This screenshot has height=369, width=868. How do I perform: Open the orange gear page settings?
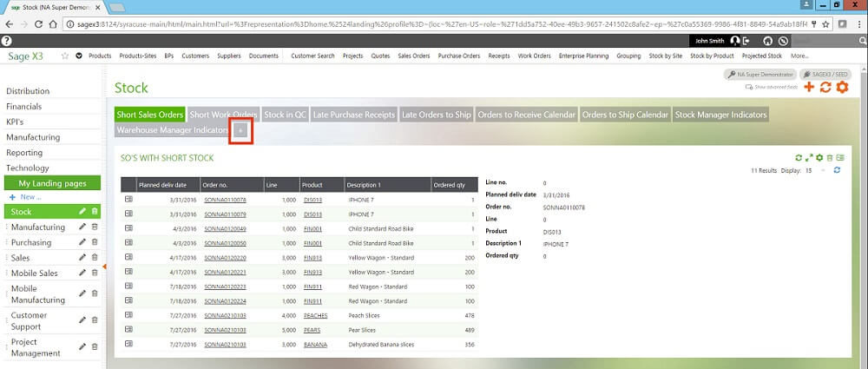(842, 88)
